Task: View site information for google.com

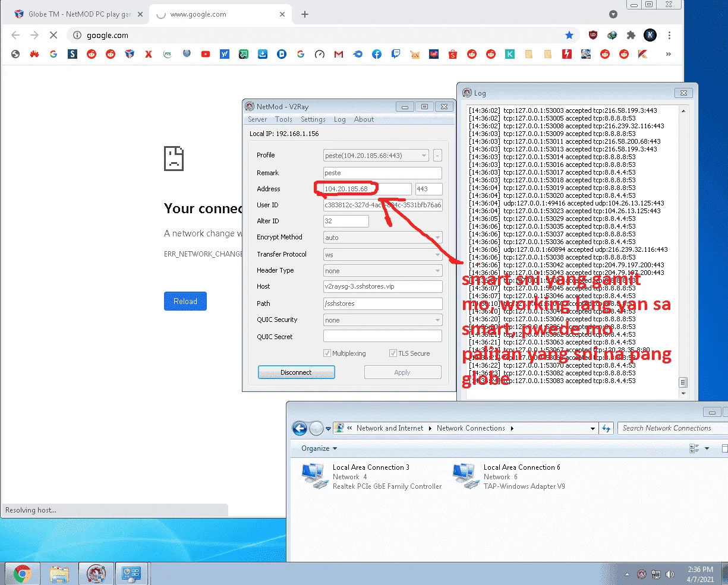Action: (77, 35)
